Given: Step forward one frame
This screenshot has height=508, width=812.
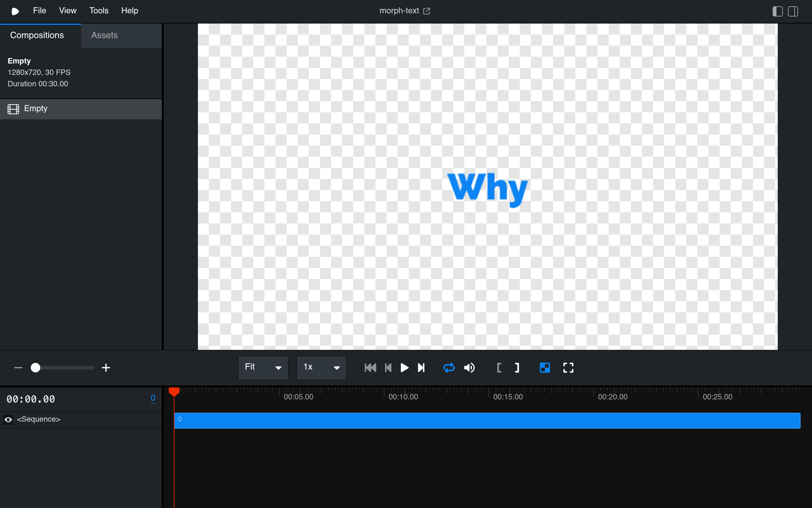Looking at the screenshot, I should coord(422,368).
